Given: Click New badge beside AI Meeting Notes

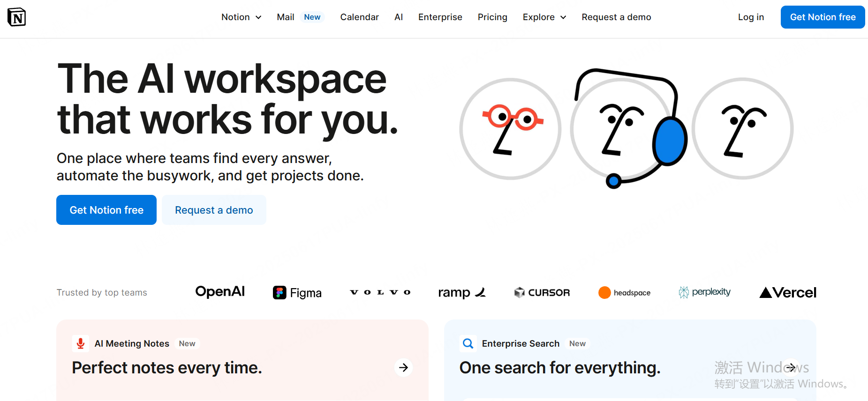Looking at the screenshot, I should pyautogui.click(x=187, y=343).
